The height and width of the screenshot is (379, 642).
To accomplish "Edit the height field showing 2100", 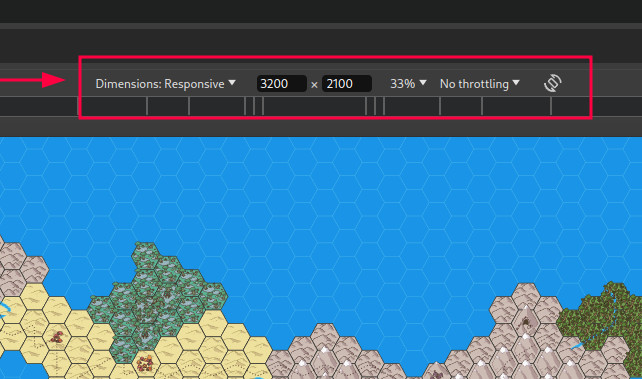I will pyautogui.click(x=347, y=83).
